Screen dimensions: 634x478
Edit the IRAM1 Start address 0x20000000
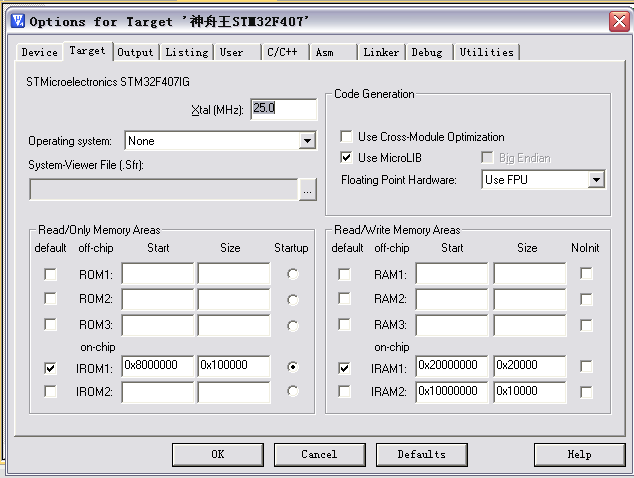452,366
